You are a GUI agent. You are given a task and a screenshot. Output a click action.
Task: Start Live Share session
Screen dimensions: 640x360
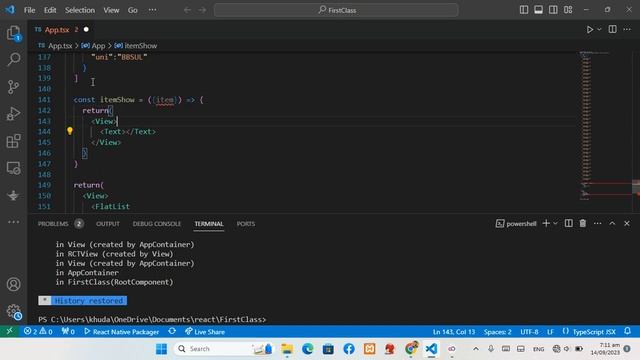tap(205, 331)
